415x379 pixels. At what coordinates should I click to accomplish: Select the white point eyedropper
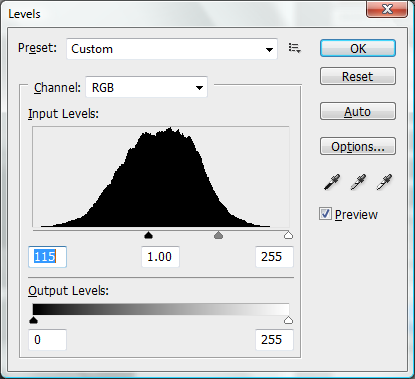(384, 182)
